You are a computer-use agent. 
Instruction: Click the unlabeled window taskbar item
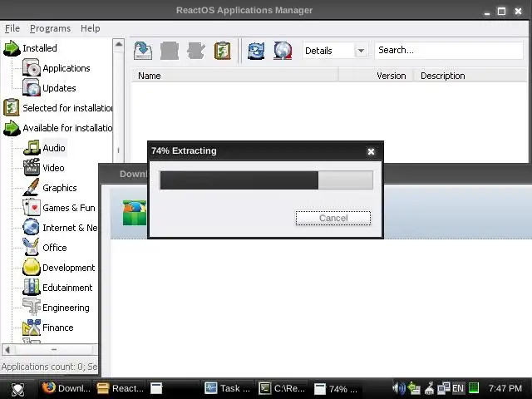click(175, 388)
